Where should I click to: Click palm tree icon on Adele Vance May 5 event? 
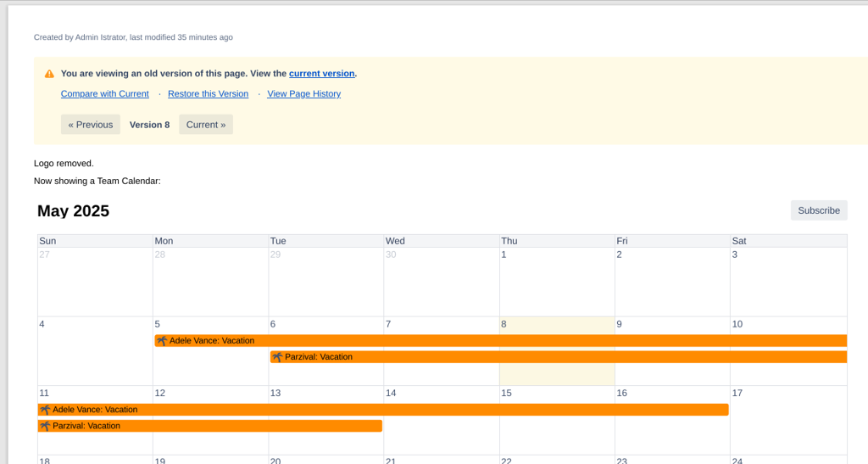[162, 341]
